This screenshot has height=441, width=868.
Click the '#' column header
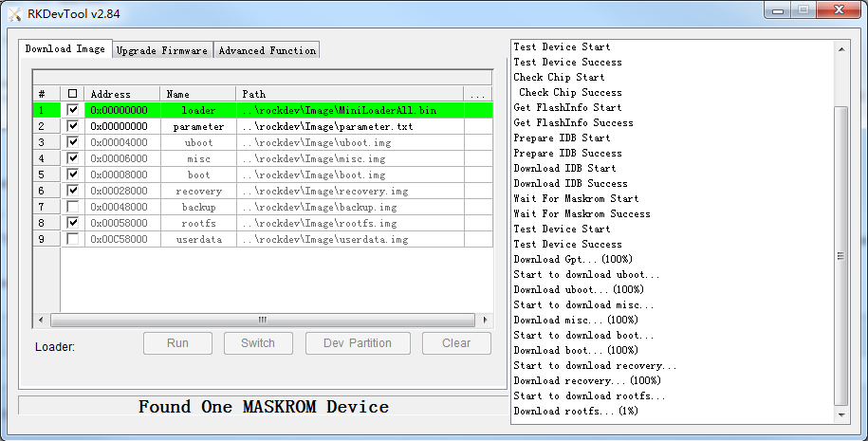pos(46,94)
